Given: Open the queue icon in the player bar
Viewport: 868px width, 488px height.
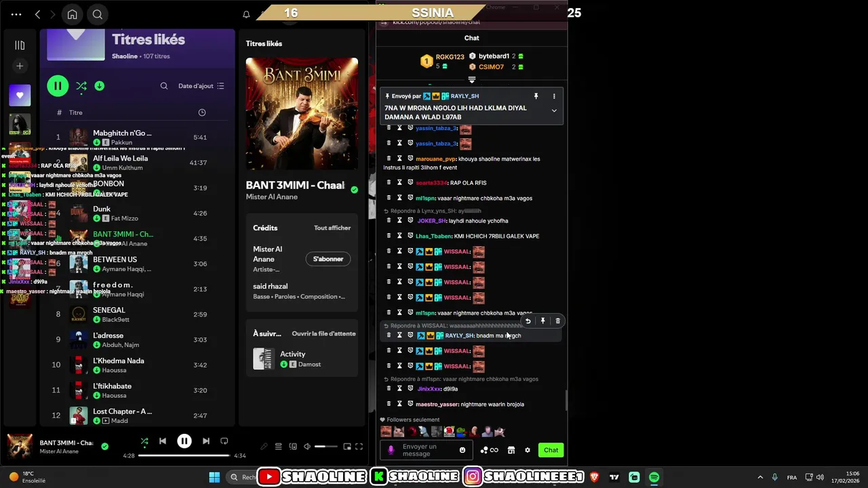Looking at the screenshot, I should coord(278,447).
